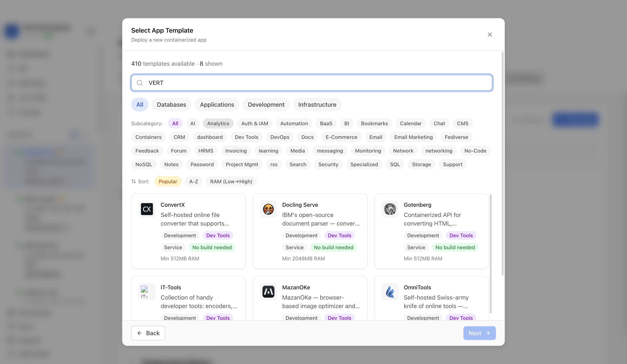627x364 pixels.
Task: Filter by BaaS subcategory
Action: (326, 123)
